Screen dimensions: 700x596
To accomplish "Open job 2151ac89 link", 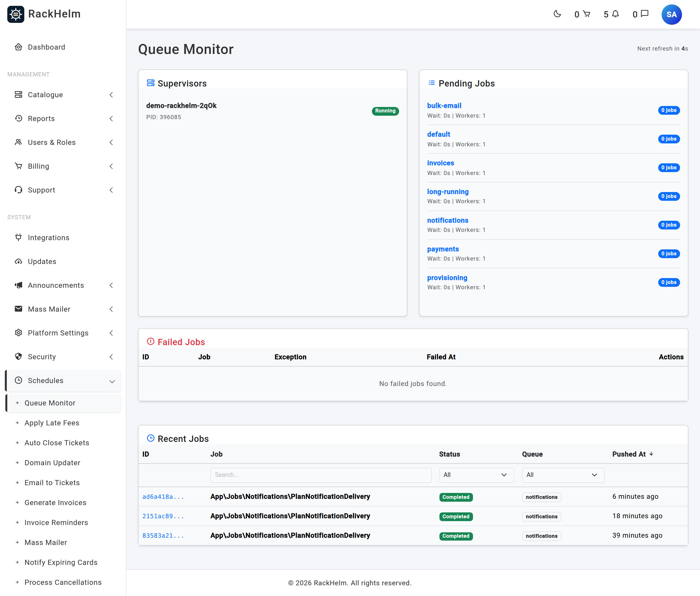I will [163, 516].
